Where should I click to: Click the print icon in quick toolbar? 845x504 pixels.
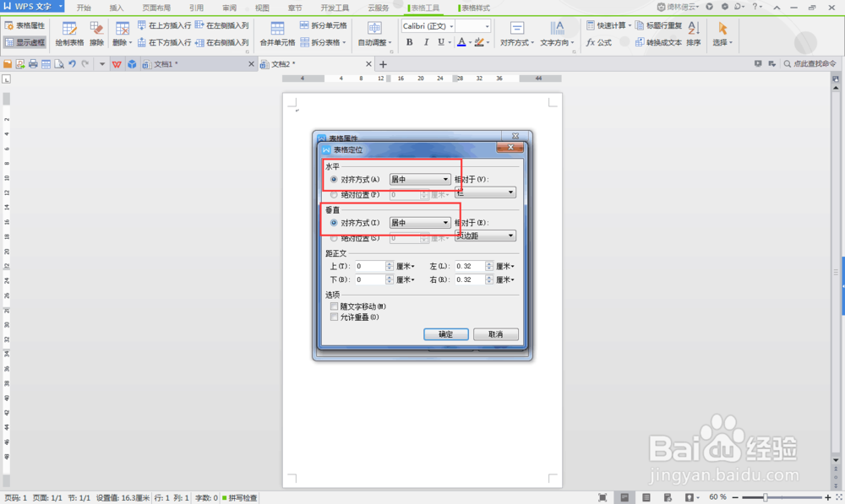[x=33, y=64]
